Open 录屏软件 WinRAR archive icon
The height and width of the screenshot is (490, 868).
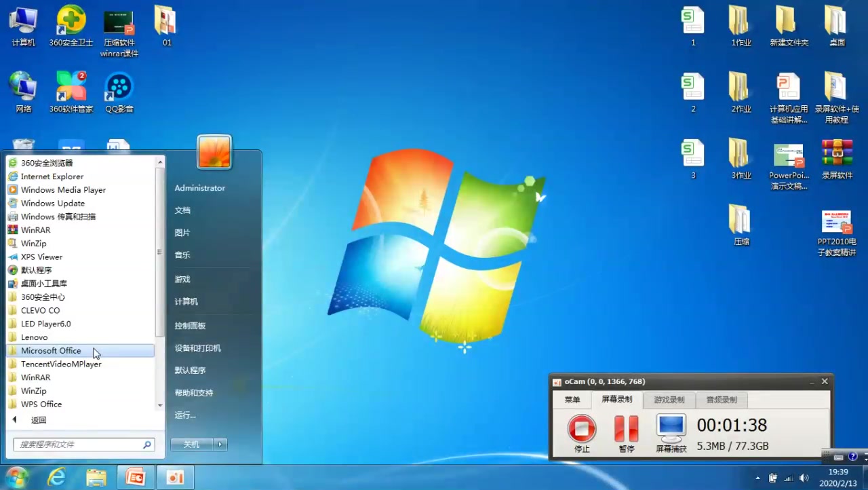coord(837,159)
